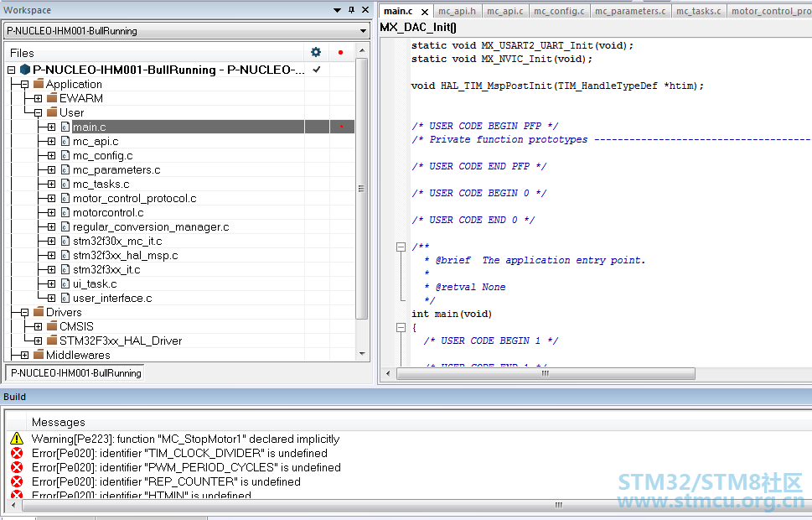Viewport: 812px width, 520px height.
Task: Select regular_conversion_manager.c in tree
Action: (x=151, y=226)
